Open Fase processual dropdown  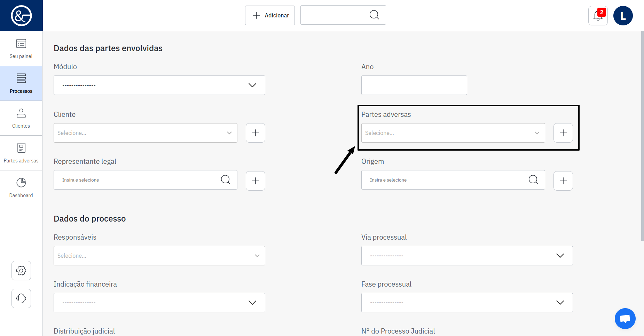pyautogui.click(x=467, y=303)
